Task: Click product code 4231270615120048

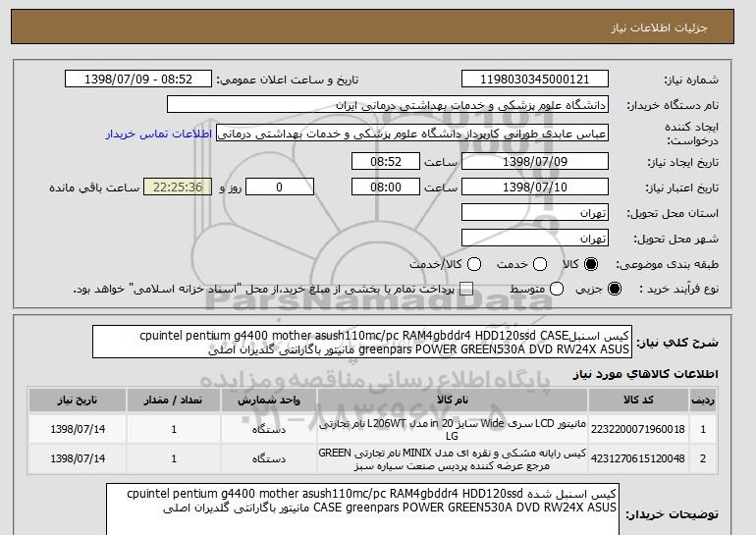Action: pyautogui.click(x=638, y=458)
